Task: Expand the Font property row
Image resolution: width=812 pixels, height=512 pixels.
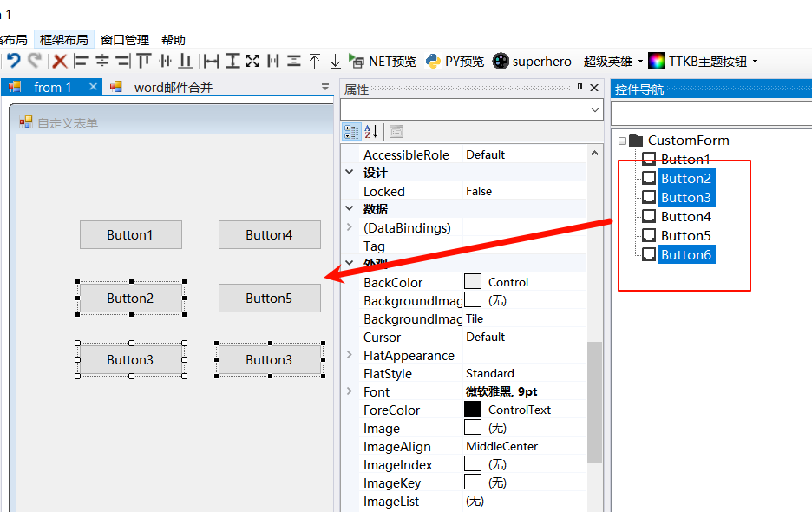Action: [x=350, y=391]
